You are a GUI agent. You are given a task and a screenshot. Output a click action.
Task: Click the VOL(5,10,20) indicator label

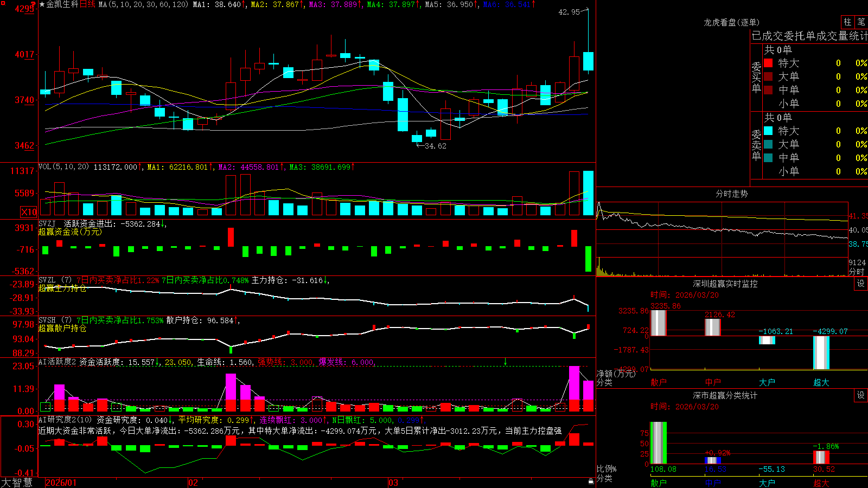[x=63, y=167]
